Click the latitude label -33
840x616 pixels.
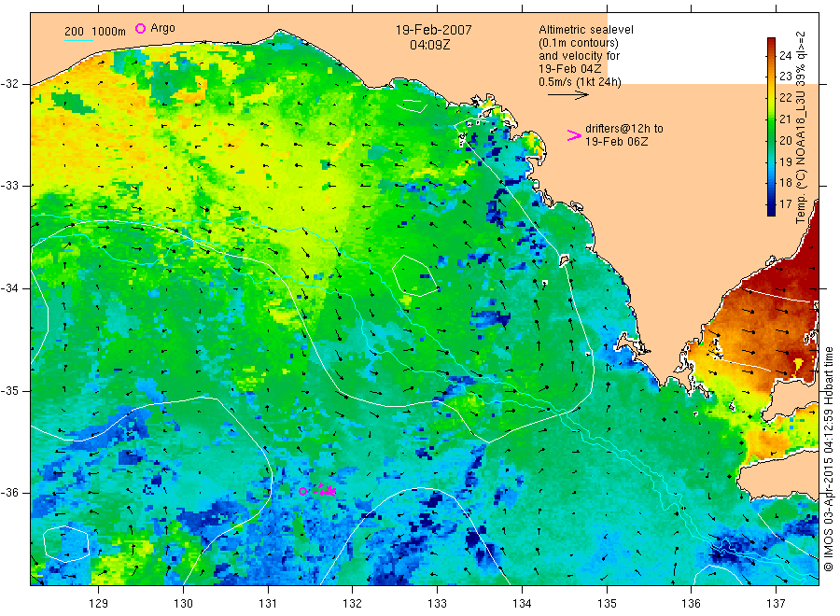click(x=9, y=186)
